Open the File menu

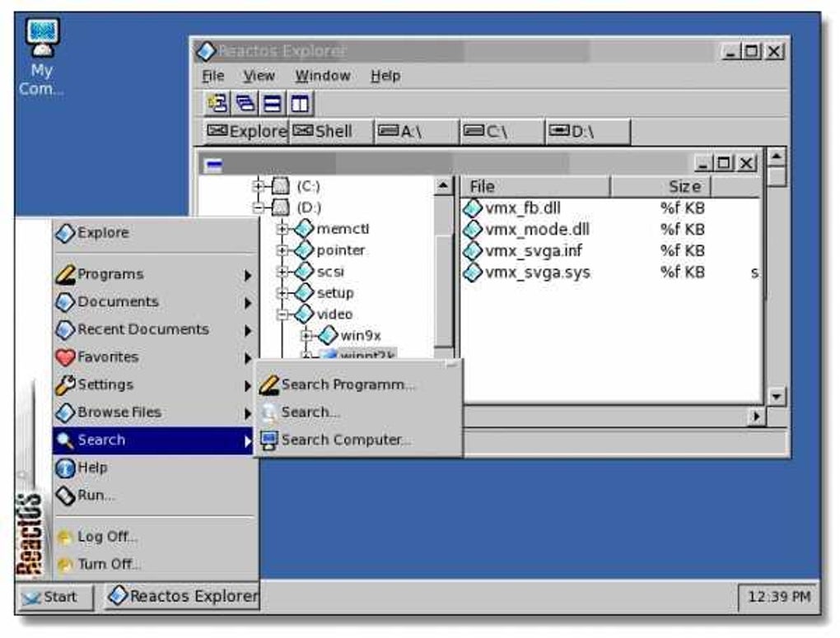(212, 76)
